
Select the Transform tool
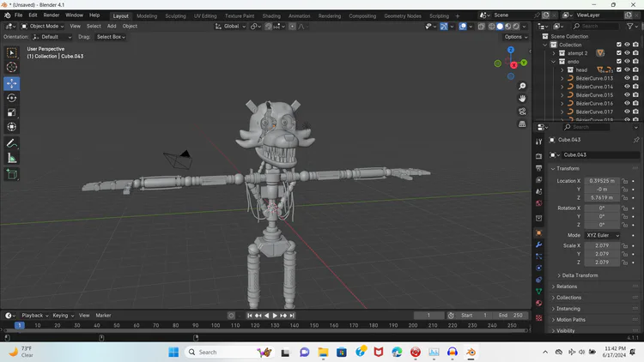coord(11,127)
